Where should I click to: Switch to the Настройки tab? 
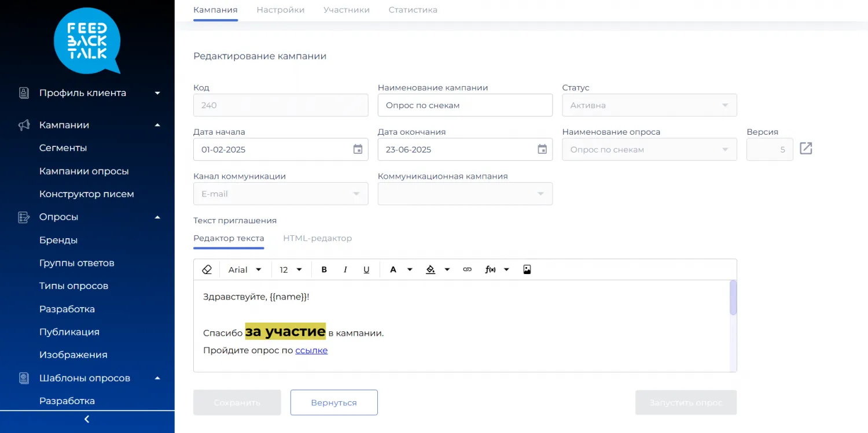(x=280, y=10)
